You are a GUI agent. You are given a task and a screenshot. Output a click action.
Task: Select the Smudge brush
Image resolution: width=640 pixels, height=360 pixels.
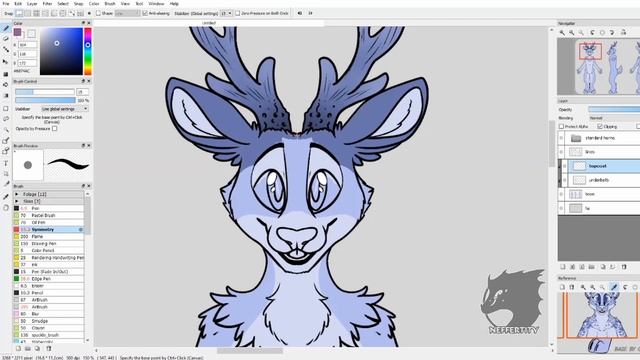(49, 321)
